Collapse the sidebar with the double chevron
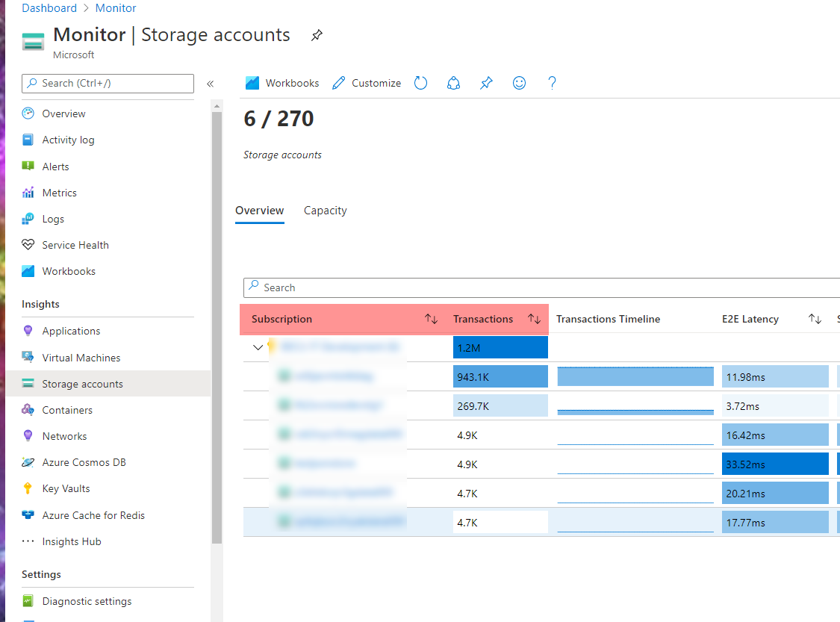840x622 pixels. click(x=210, y=84)
